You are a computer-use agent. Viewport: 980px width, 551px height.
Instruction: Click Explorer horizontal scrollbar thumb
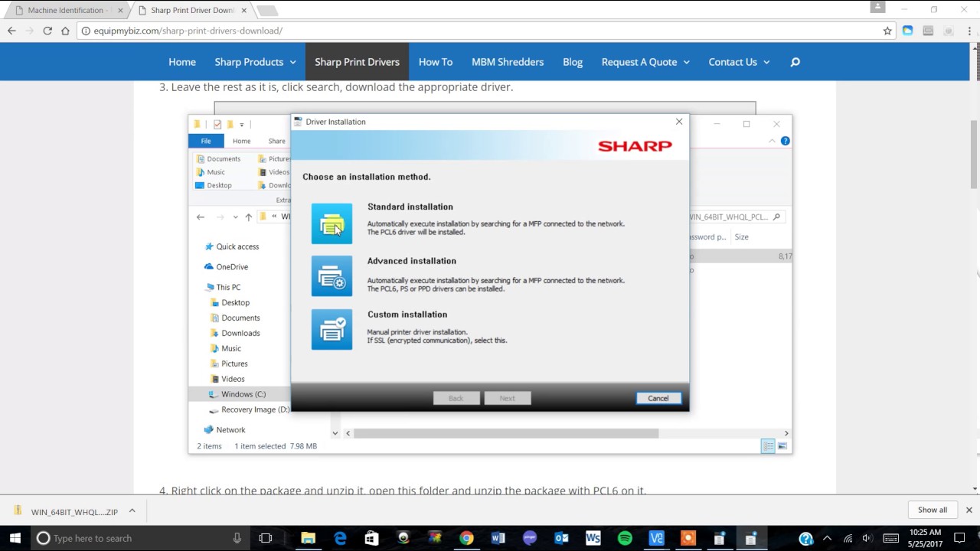(506, 433)
